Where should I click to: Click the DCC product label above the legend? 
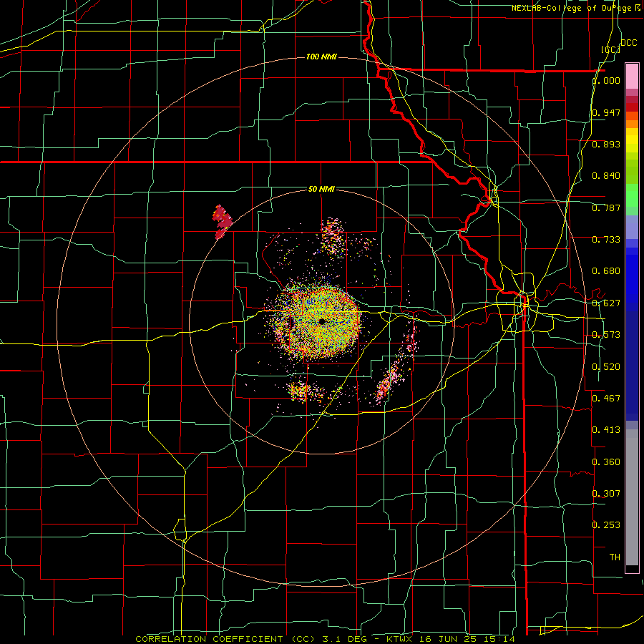(x=628, y=43)
